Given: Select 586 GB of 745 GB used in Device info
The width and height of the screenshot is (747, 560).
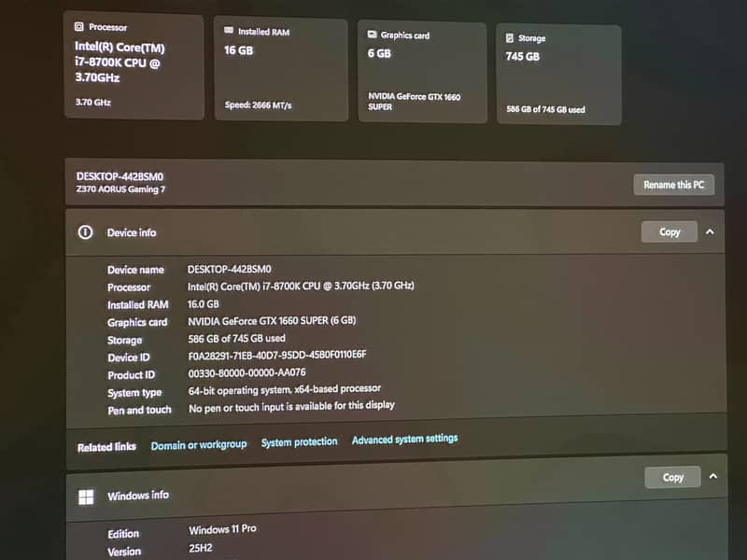Looking at the screenshot, I should 237,339.
